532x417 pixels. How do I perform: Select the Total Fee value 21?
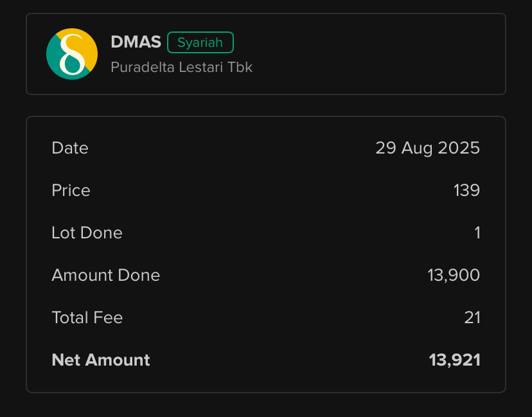(x=472, y=317)
